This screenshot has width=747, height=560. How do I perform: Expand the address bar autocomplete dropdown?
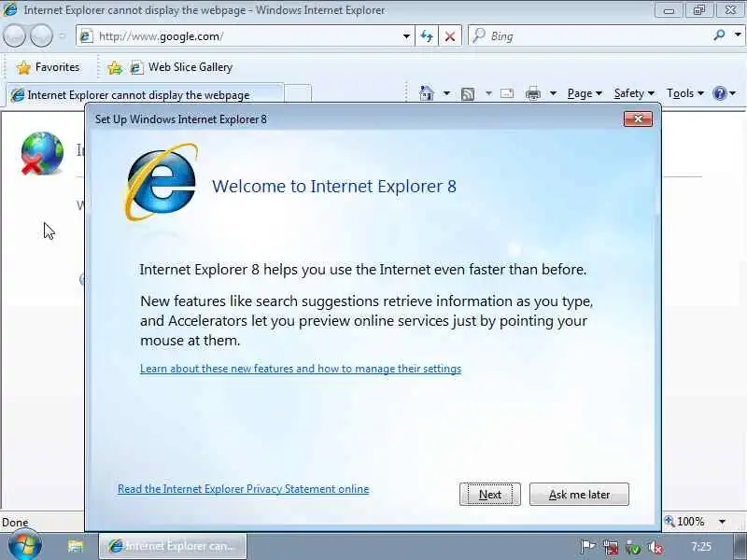[406, 36]
